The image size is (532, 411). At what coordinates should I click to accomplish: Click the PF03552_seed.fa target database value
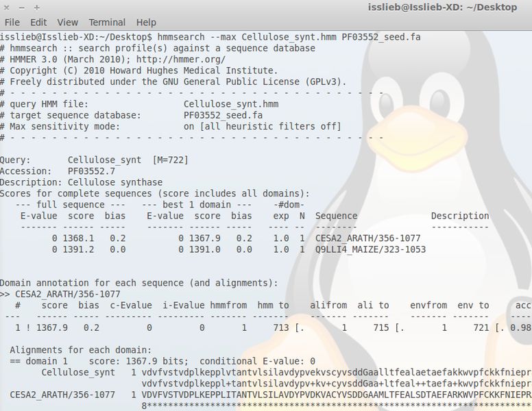(x=223, y=115)
